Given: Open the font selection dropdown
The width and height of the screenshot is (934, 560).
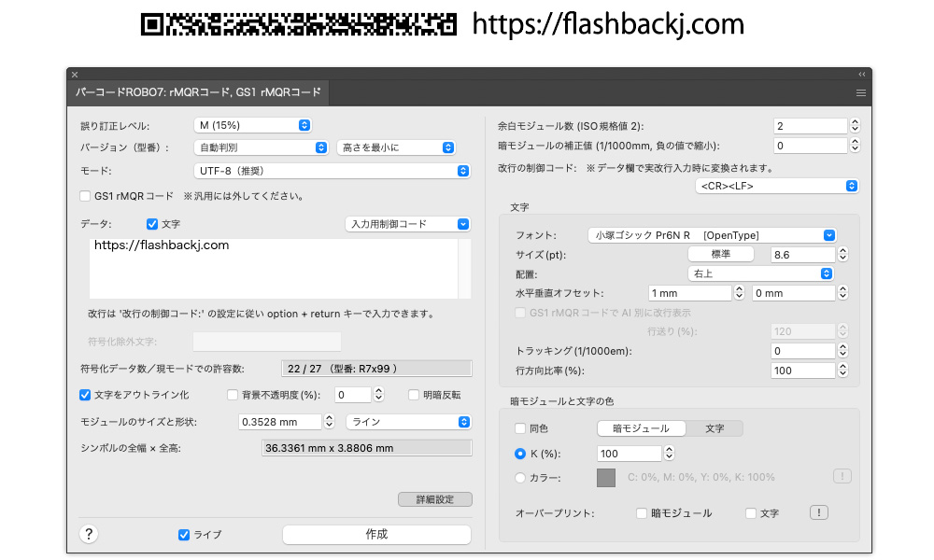Looking at the screenshot, I should coord(712,235).
